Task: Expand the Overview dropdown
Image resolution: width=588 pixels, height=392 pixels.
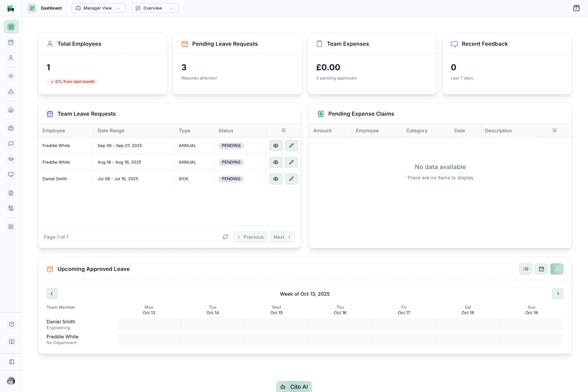Action: (154, 8)
